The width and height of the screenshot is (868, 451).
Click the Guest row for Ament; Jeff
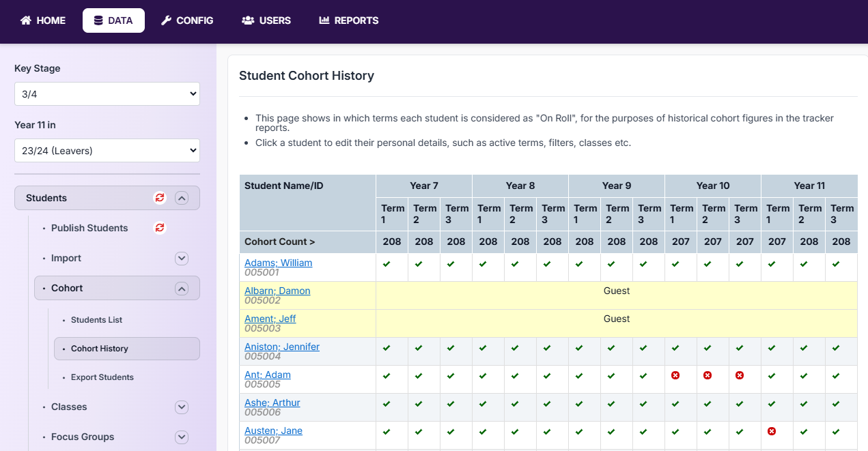616,319
